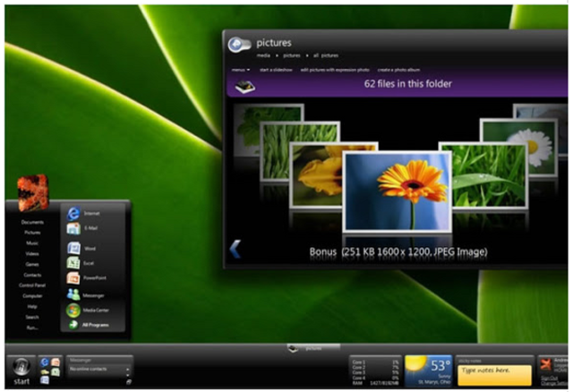Click the folder quick launch icon
This screenshot has width=573, height=392.
45,372
